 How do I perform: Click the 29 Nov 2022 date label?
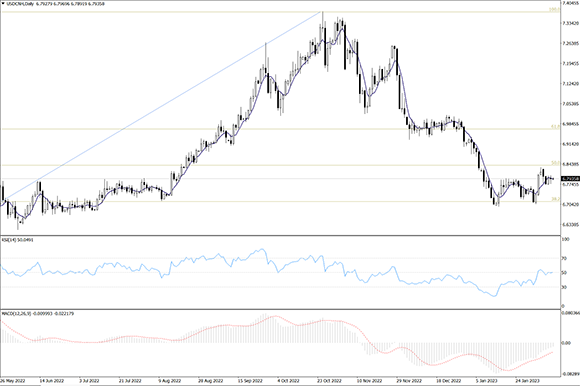(409, 380)
